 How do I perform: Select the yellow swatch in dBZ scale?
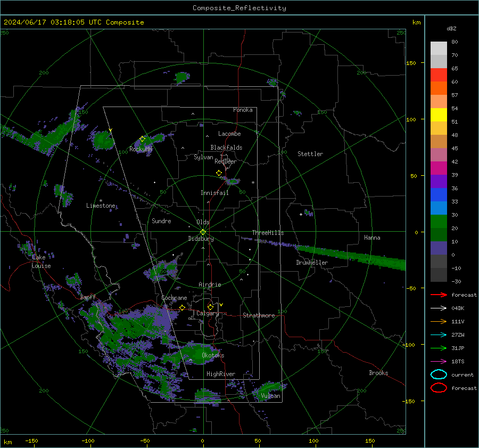tap(439, 115)
